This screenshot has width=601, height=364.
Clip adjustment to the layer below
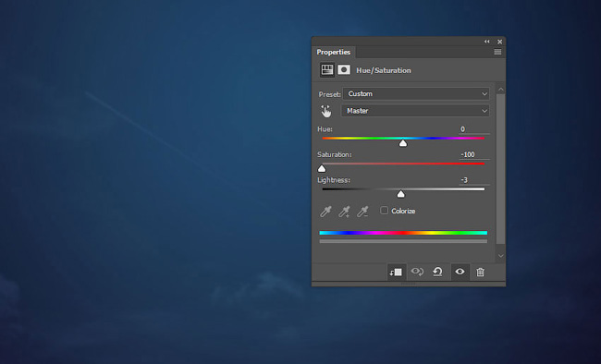(396, 272)
